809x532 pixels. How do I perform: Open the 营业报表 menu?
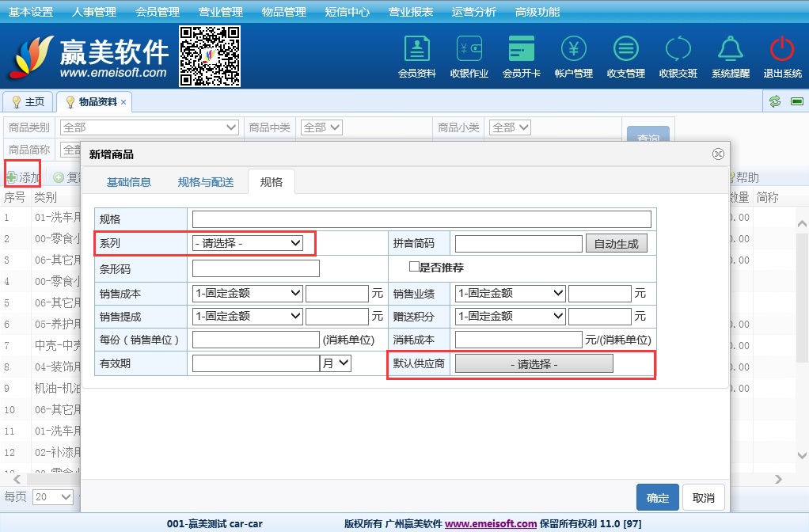411,12
